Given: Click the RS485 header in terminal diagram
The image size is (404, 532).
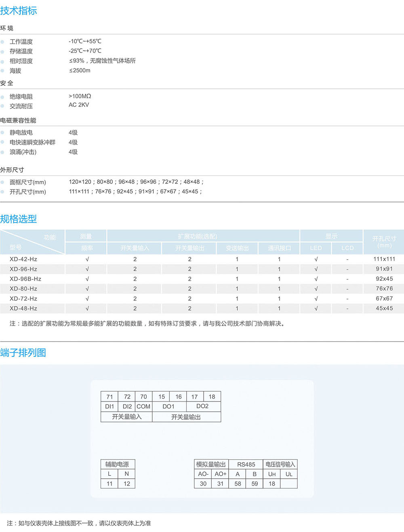Looking at the screenshot, I should click(x=246, y=465).
